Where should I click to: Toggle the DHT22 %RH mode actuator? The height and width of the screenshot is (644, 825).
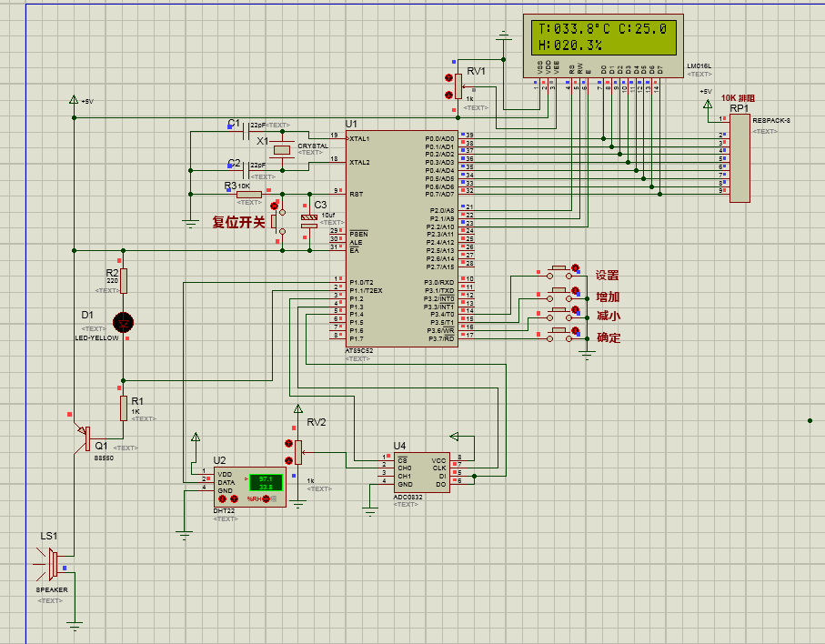click(267, 498)
